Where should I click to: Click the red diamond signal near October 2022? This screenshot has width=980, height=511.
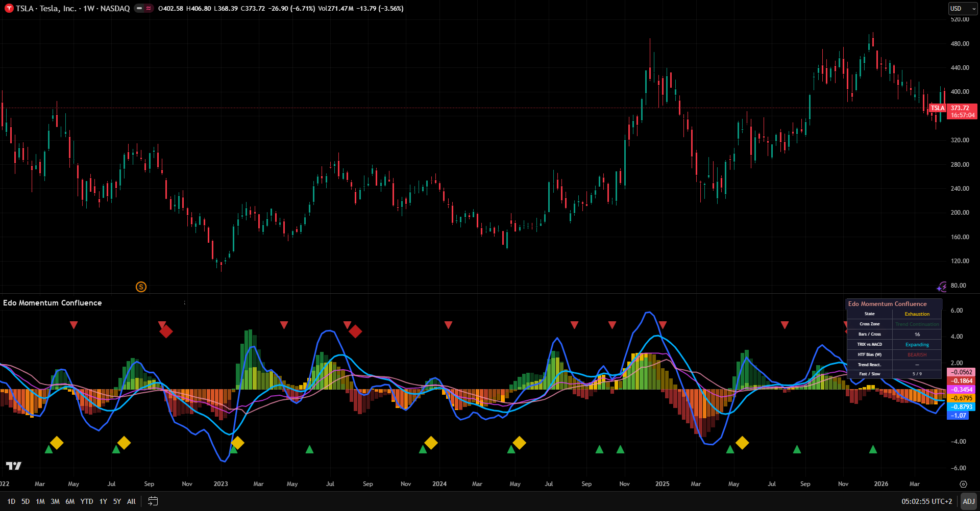[x=166, y=331]
